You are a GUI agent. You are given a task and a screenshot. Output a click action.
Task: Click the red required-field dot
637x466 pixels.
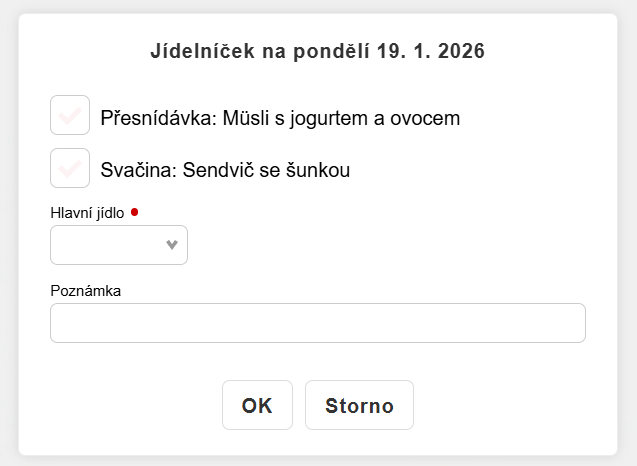(x=135, y=211)
